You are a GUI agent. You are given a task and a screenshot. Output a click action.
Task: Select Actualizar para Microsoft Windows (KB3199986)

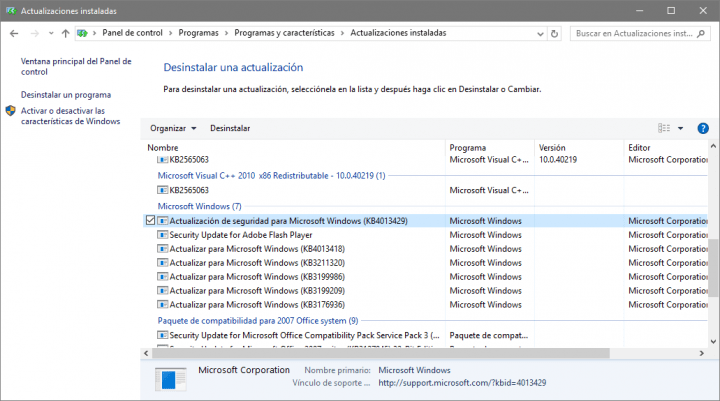pos(257,277)
